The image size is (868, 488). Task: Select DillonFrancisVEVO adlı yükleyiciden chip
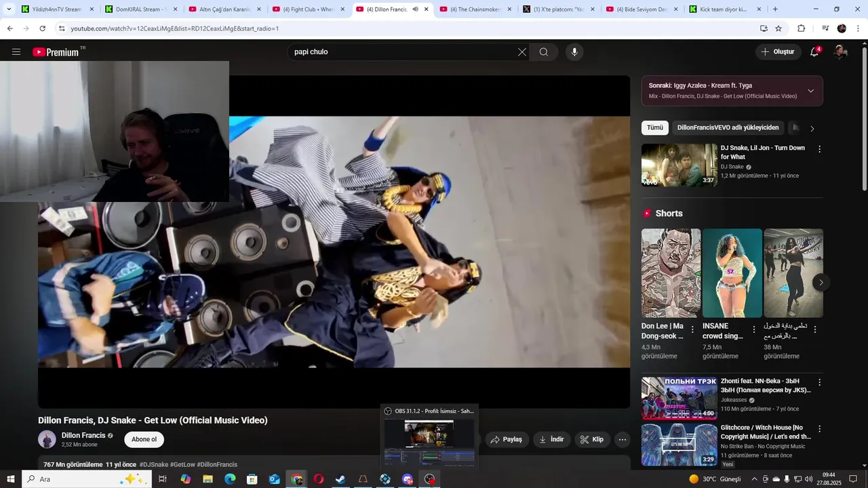tap(728, 127)
